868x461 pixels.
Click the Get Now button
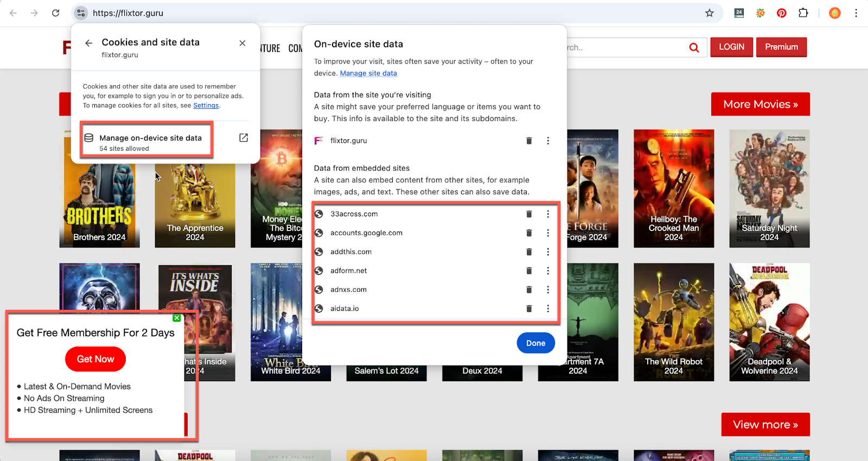click(x=95, y=359)
